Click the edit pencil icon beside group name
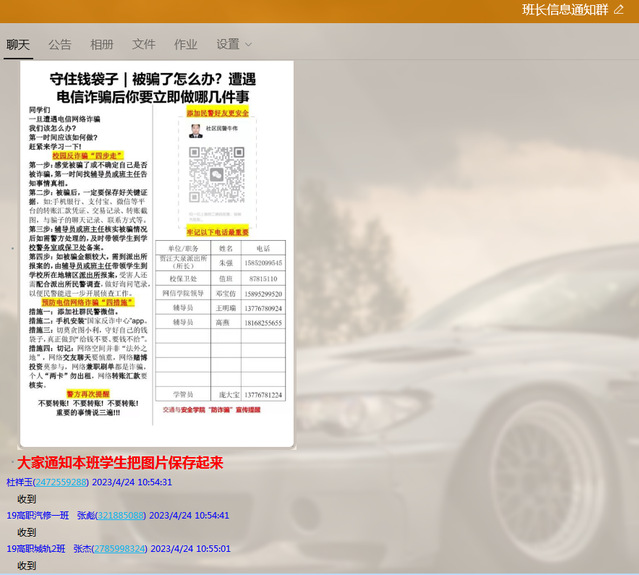This screenshot has height=575, width=639. (618, 10)
